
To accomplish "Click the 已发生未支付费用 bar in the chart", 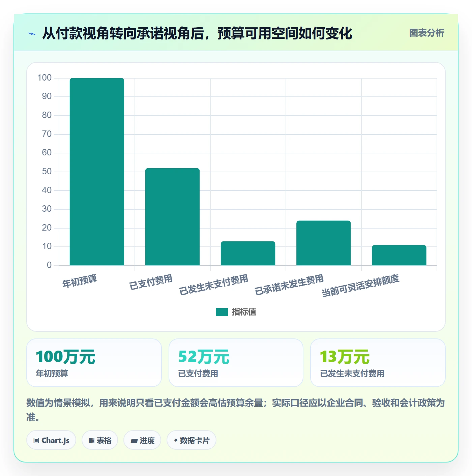I will coord(248,253).
